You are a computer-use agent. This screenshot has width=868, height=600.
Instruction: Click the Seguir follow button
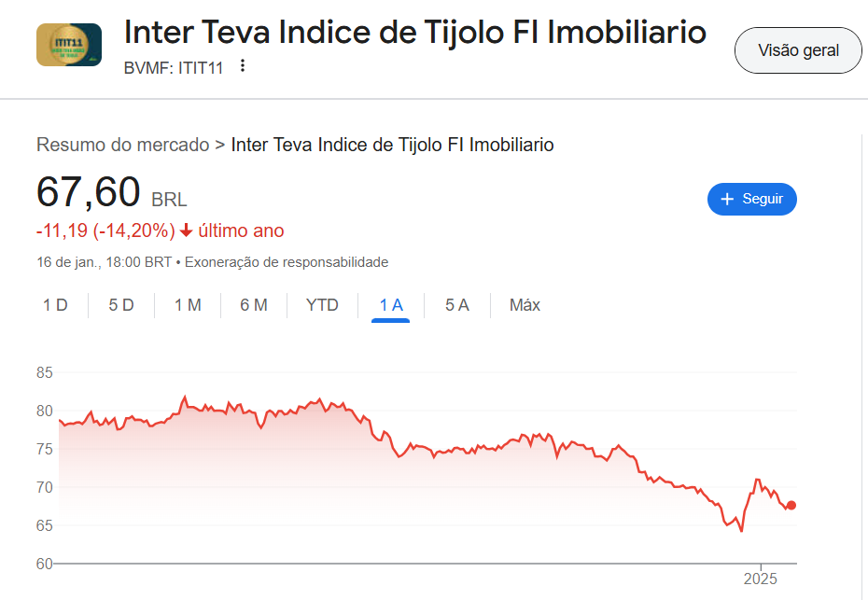pos(751,199)
